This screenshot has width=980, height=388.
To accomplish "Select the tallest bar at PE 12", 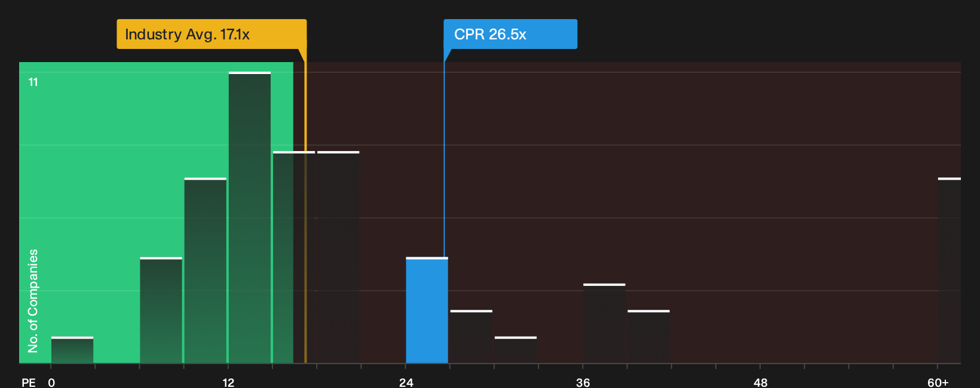I will (x=250, y=217).
